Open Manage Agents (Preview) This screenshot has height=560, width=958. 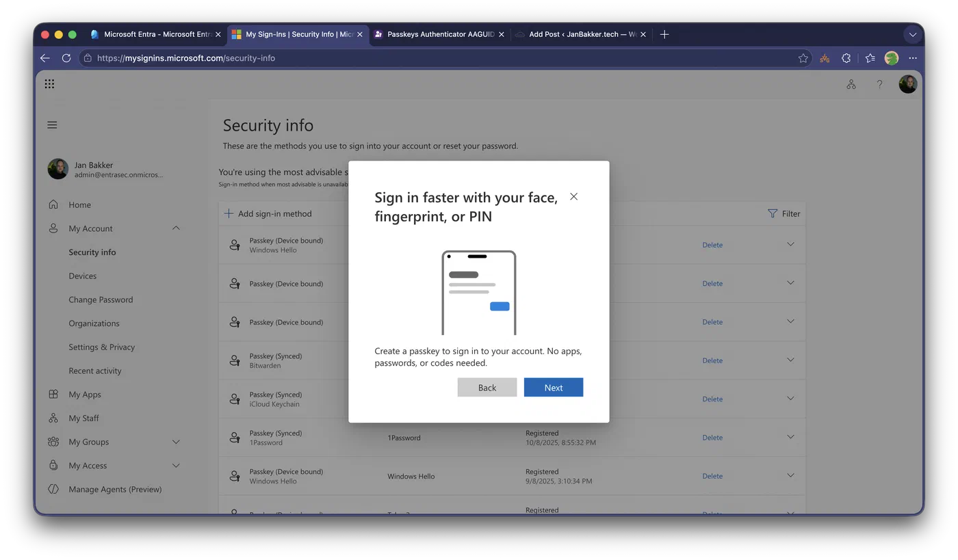tap(115, 490)
